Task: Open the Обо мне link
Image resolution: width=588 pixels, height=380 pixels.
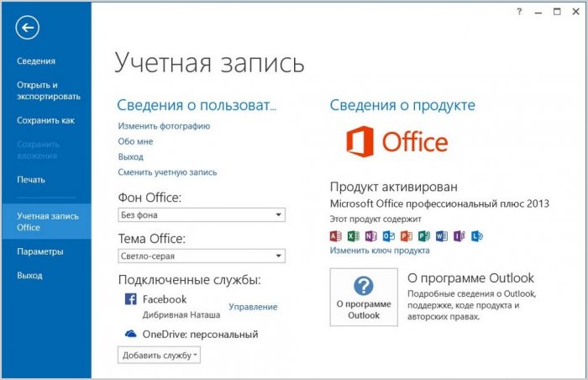Action: 135,141
